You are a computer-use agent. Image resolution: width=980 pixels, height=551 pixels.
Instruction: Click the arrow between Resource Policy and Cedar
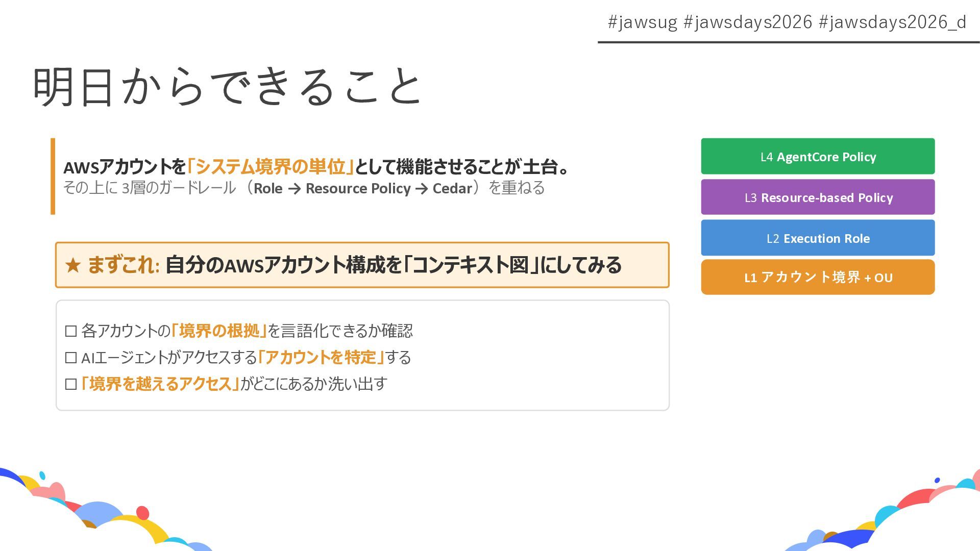[x=422, y=189]
